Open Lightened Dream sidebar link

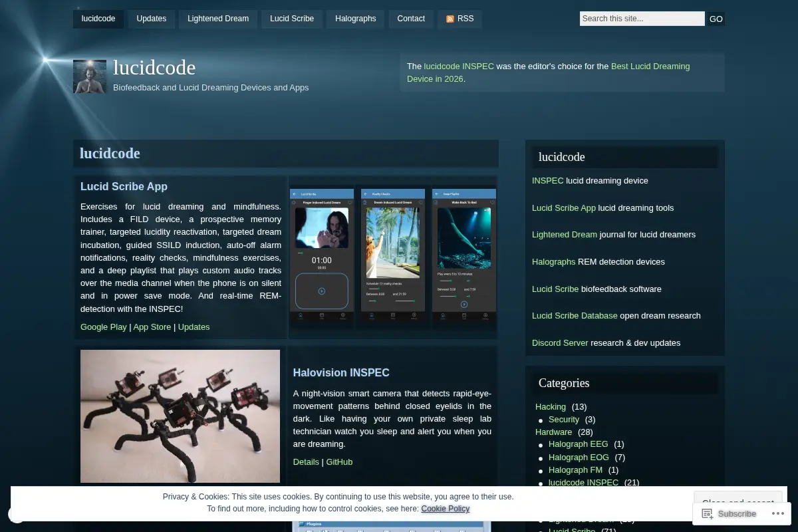click(565, 235)
